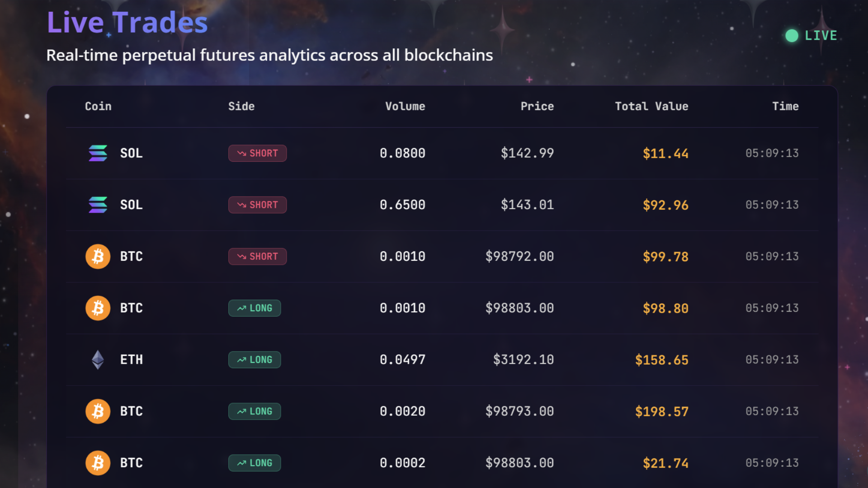Click the $158.65 total value of ETH trade

point(661,360)
